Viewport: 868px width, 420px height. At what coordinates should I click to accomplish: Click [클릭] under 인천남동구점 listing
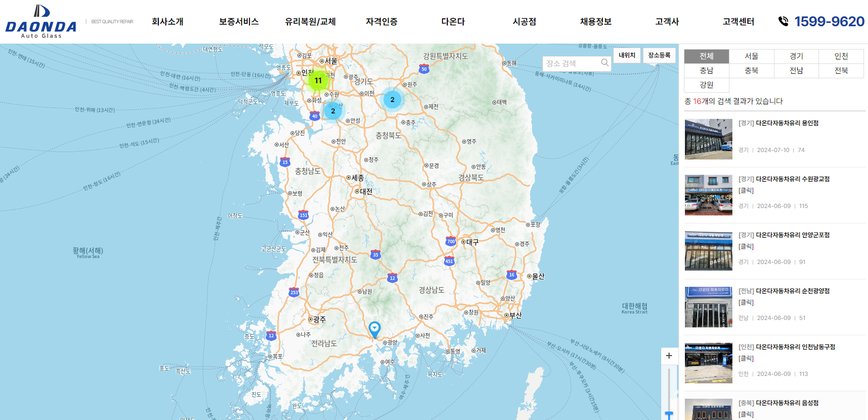(746, 358)
